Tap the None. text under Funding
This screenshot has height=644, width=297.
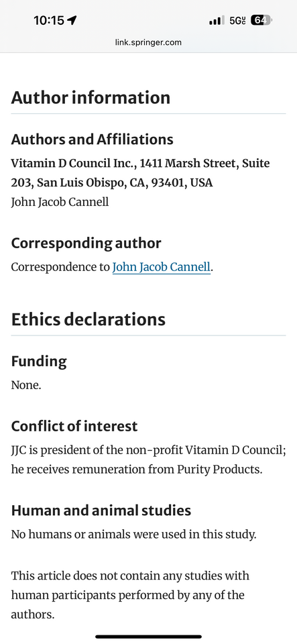pos(26,385)
